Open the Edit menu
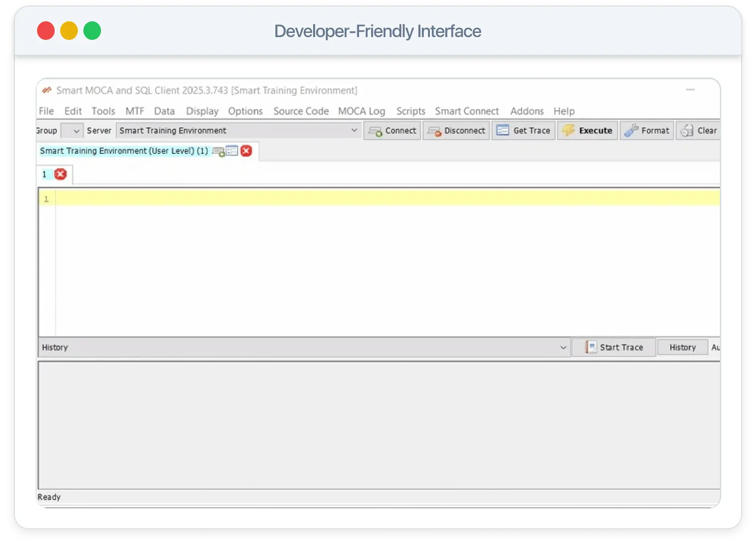The image size is (756, 546). [x=73, y=111]
